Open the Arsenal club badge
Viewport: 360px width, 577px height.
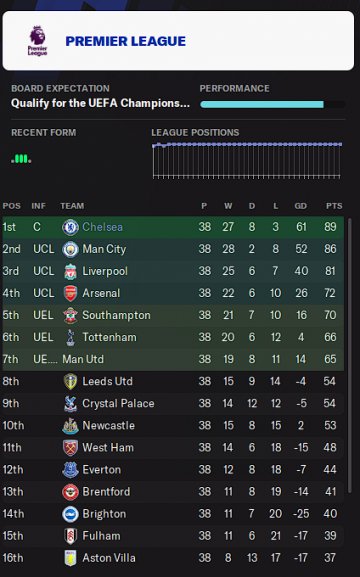(x=70, y=293)
